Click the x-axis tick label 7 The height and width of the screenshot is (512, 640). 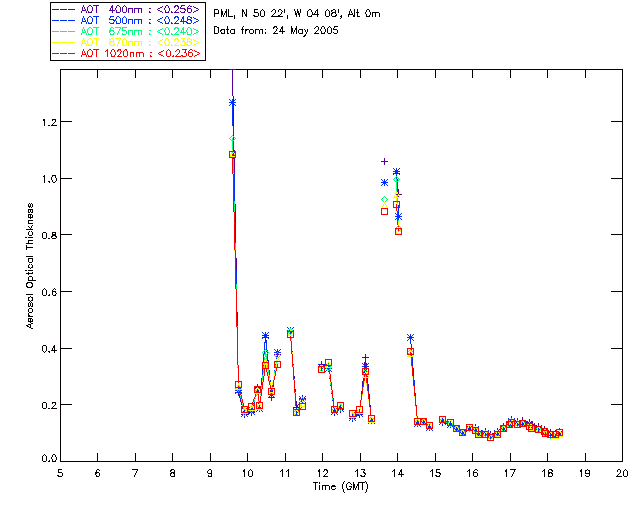pos(135,473)
